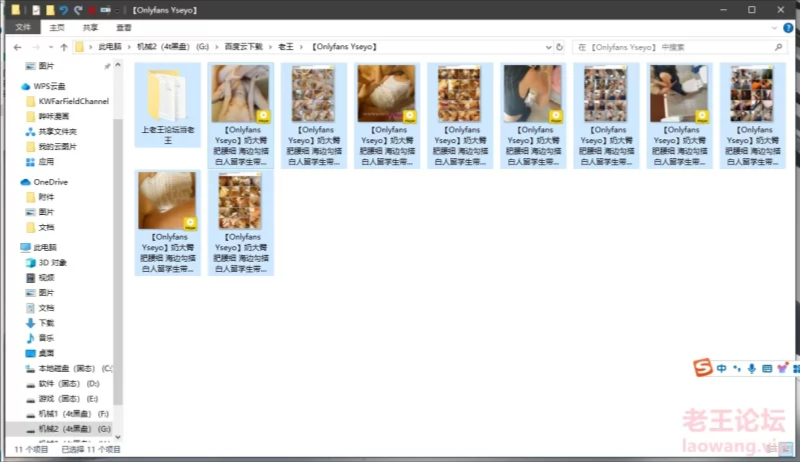800x462 pixels.
Task: Click 此电脑 in the address bar
Action: click(x=110, y=46)
